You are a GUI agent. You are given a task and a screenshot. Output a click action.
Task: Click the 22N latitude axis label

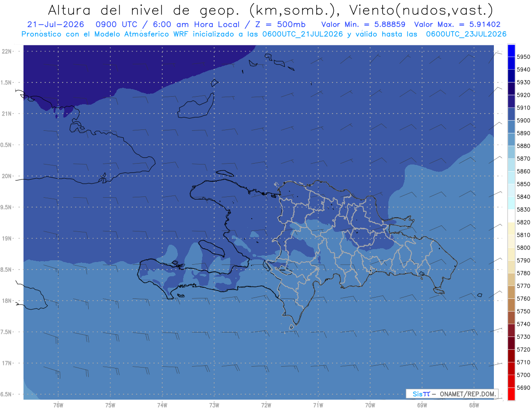[x=6, y=51]
